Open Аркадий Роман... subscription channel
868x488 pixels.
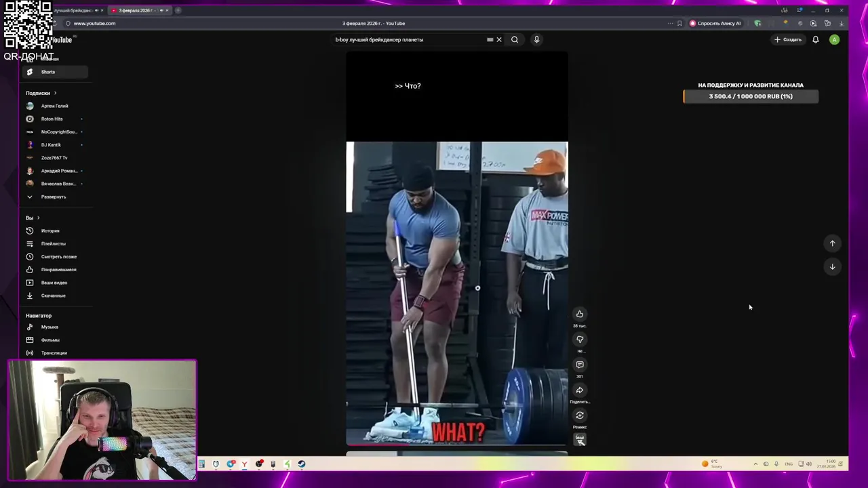(x=54, y=171)
